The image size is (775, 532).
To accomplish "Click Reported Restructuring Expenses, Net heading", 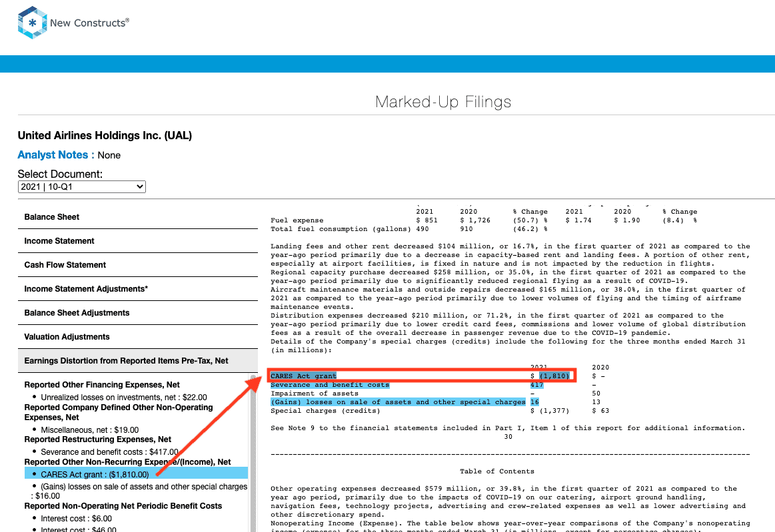I will tap(98, 439).
